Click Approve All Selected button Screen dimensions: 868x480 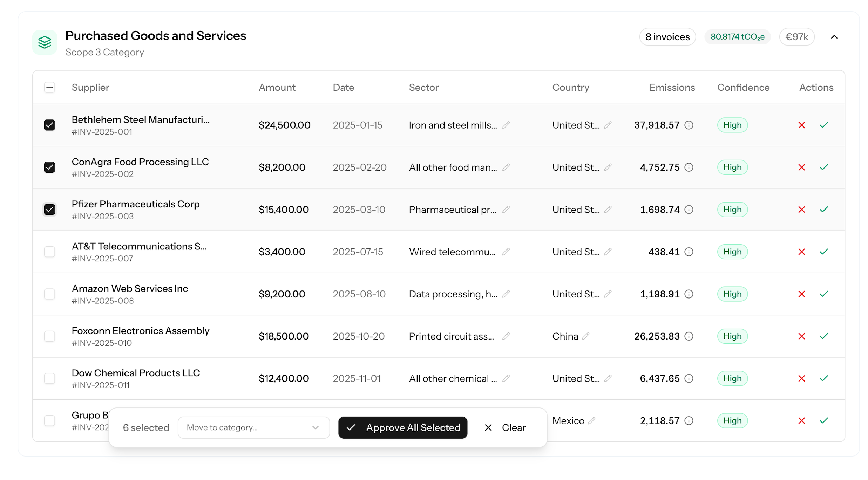coord(403,427)
